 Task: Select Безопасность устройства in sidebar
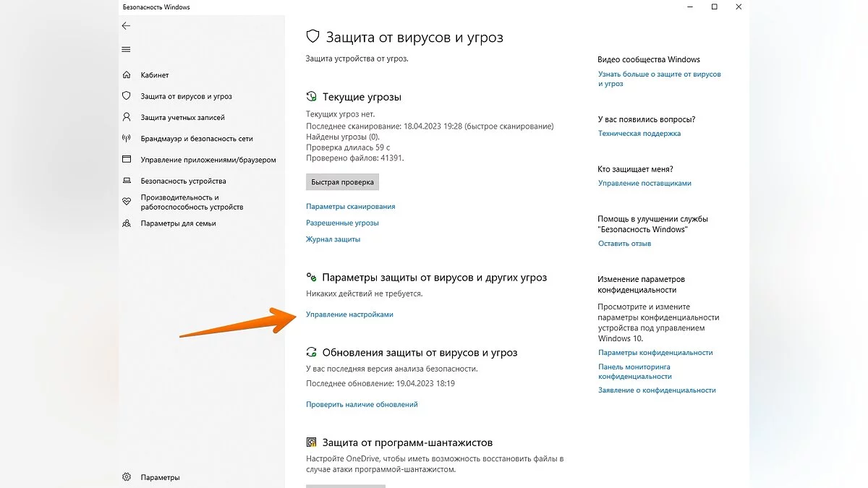(183, 181)
